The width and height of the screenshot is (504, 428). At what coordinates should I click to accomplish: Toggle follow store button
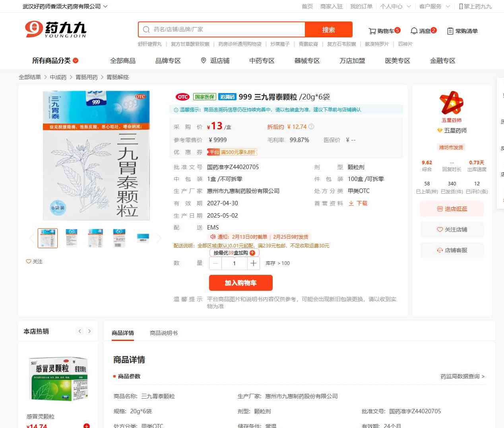(x=452, y=230)
